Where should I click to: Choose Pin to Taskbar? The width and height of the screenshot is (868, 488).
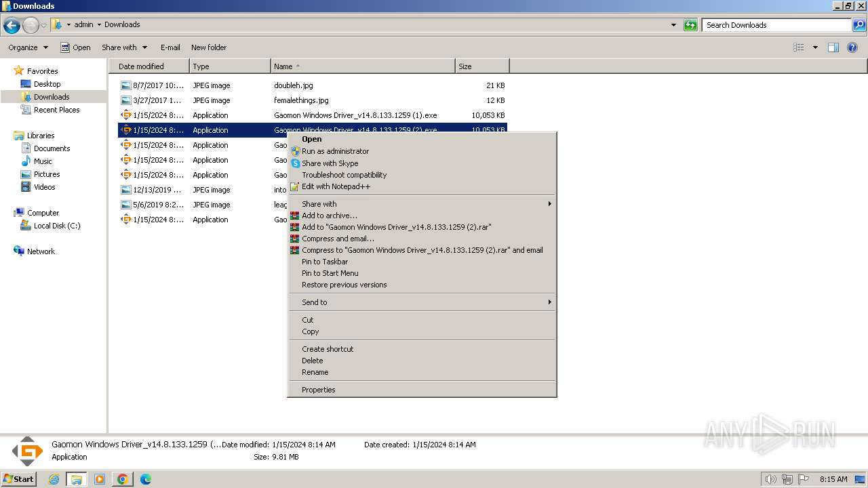(422, 262)
